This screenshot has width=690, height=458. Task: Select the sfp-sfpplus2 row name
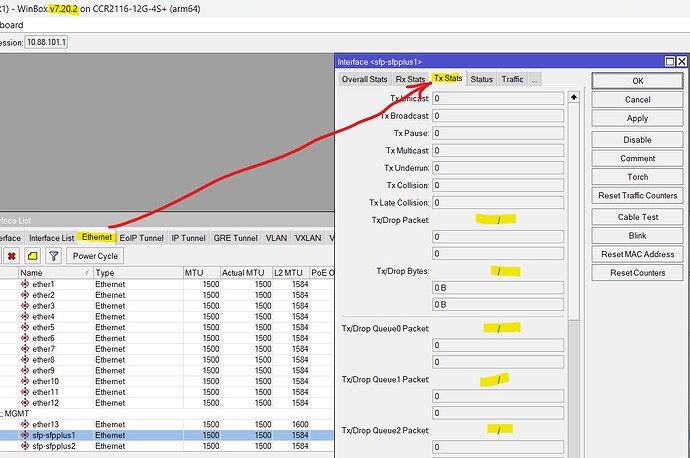point(54,446)
